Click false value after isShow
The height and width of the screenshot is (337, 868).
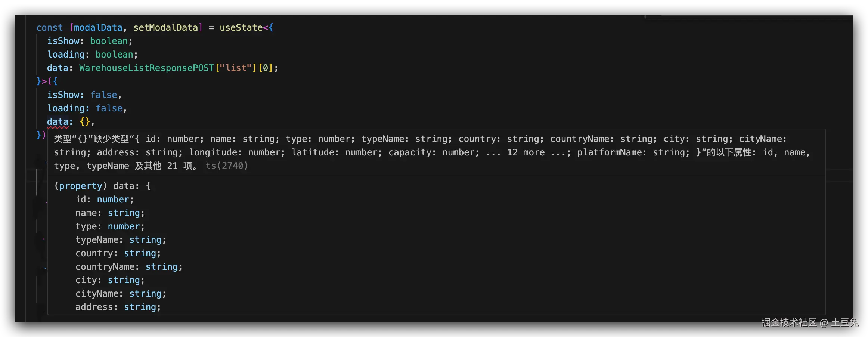[x=104, y=95]
